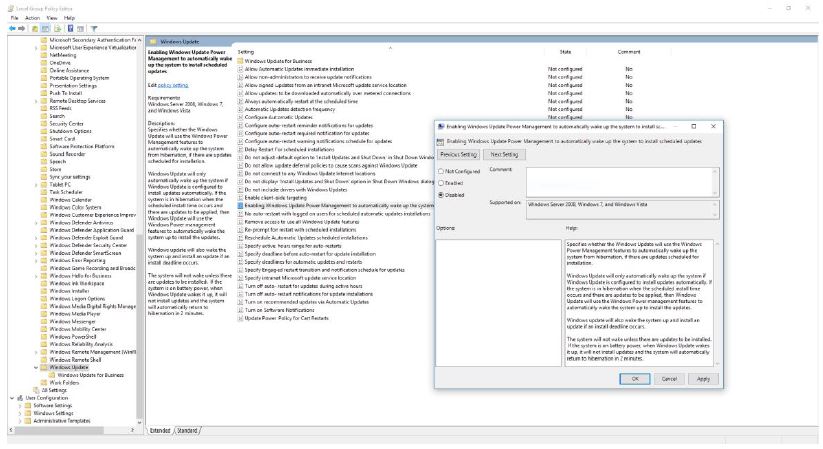Click the User Configuration node icon
This screenshot has width=823, height=449.
pyautogui.click(x=19, y=397)
